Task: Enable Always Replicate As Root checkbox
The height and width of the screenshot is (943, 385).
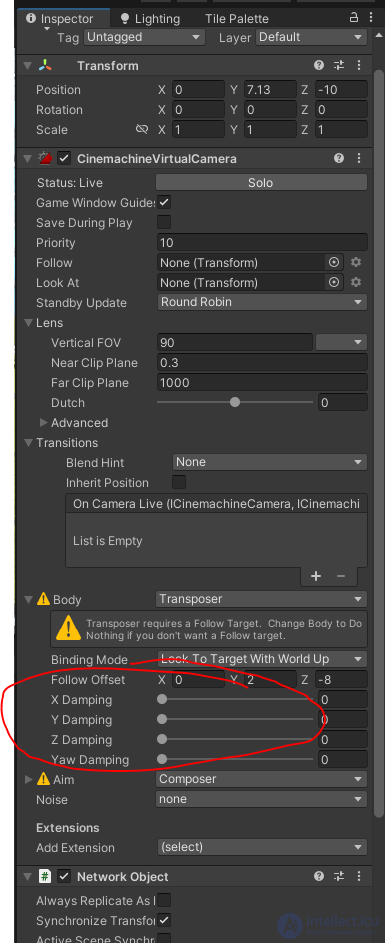Action: [x=164, y=900]
